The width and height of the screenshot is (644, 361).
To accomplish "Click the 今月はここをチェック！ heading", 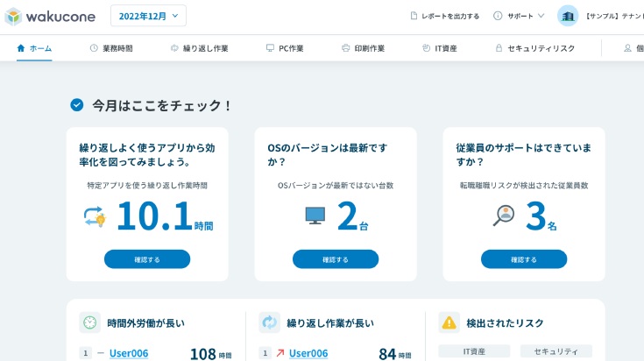I will click(x=162, y=105).
